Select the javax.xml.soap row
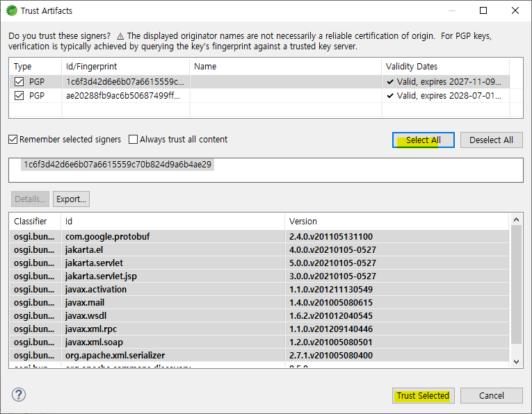 click(259, 342)
